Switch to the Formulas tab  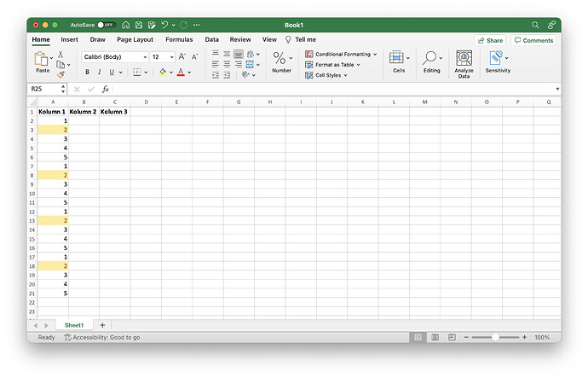[x=179, y=39]
